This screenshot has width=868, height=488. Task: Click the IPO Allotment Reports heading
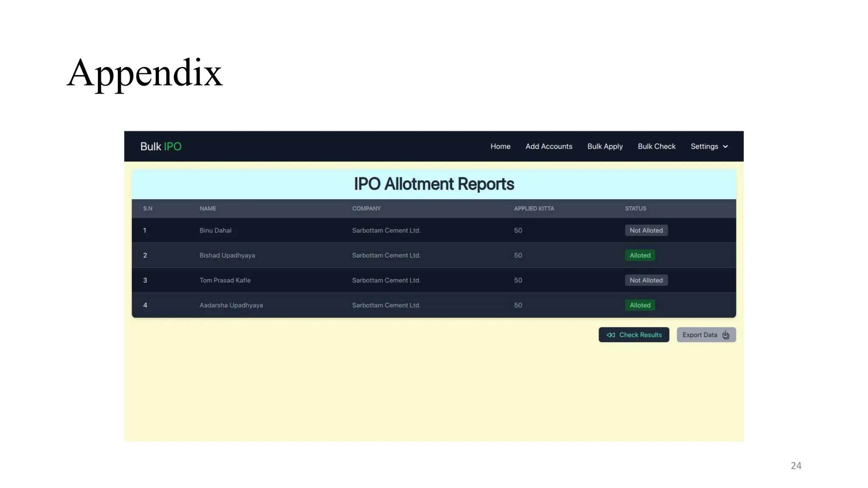click(x=434, y=184)
